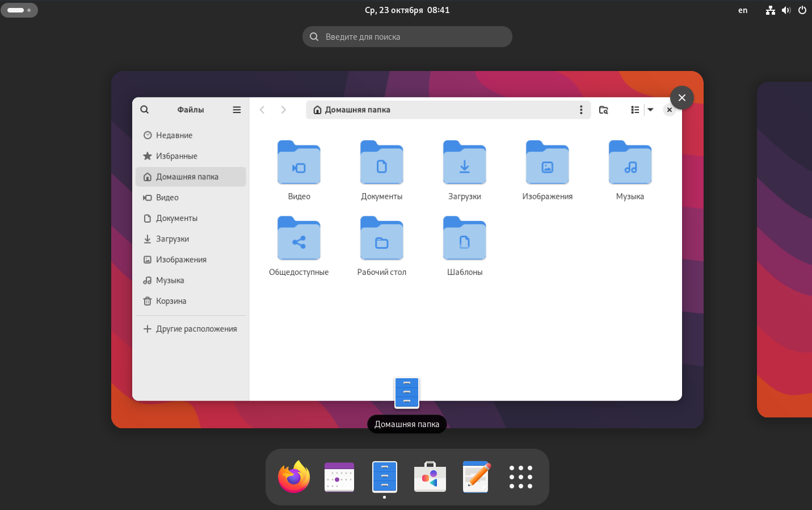Switch the en keyboard layout indicator
Image resolution: width=812 pixels, height=510 pixels.
pyautogui.click(x=743, y=10)
